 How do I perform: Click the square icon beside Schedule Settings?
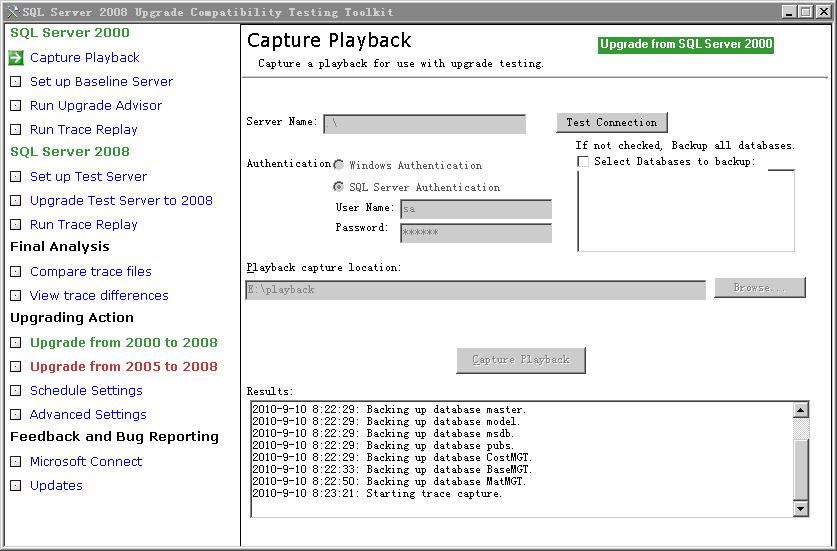[x=16, y=391]
